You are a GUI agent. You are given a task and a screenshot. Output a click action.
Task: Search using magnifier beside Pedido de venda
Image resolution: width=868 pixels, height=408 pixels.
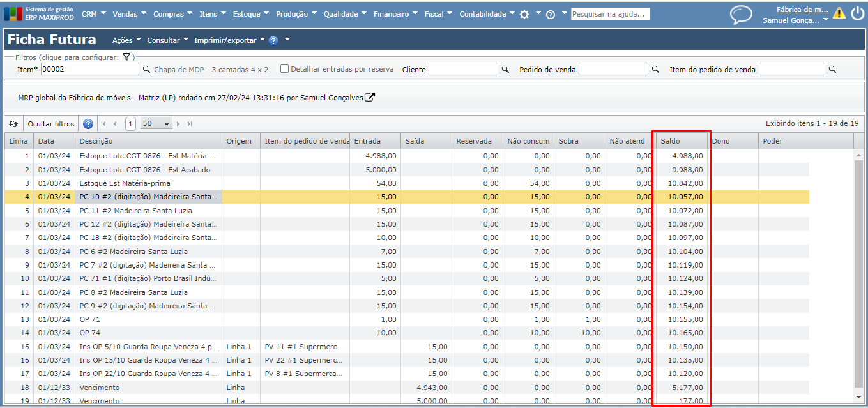(655, 70)
